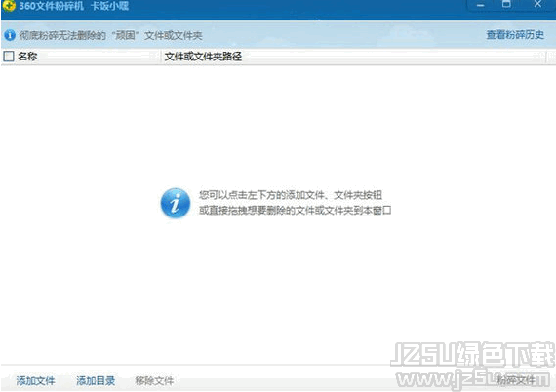This screenshot has height=392, width=556.
Task: Click the 粉碎文件 shred button
Action: click(516, 380)
